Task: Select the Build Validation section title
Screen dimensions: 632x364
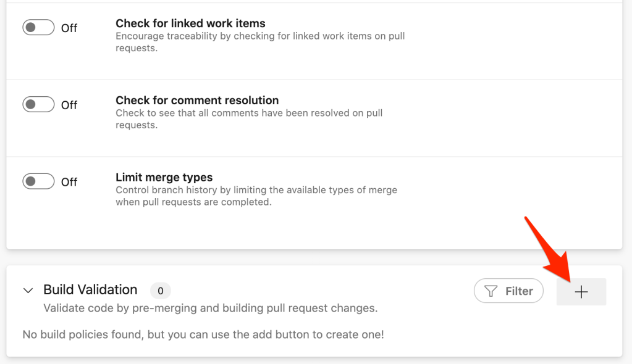Action: (x=90, y=290)
